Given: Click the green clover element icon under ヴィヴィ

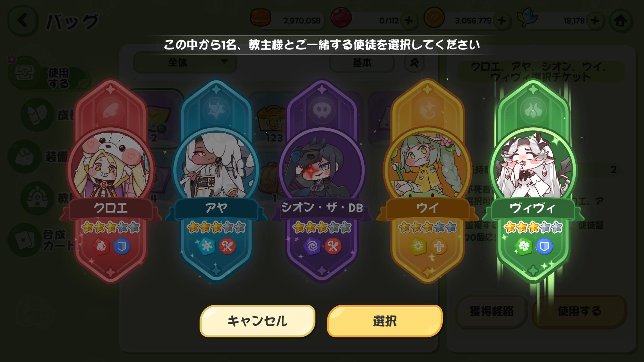Looking at the screenshot, I should tap(523, 246).
